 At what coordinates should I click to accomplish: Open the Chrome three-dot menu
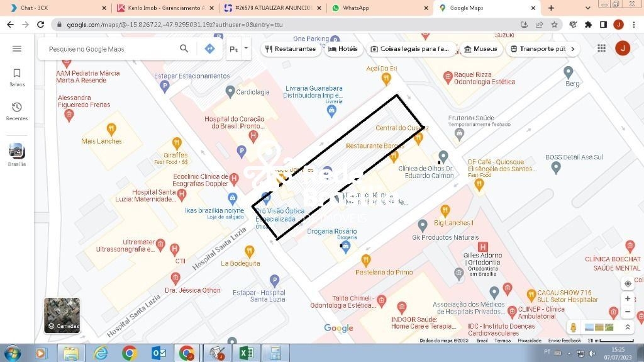pos(634,25)
